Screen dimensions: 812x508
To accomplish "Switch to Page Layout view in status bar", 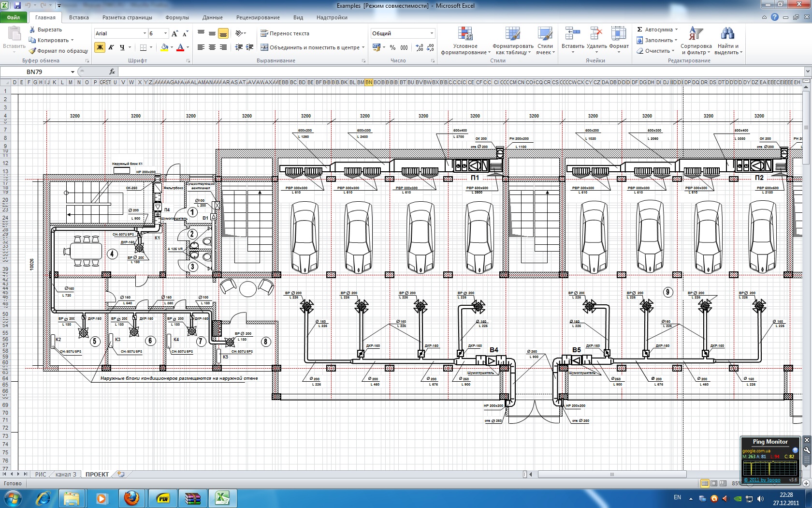I will (x=714, y=483).
